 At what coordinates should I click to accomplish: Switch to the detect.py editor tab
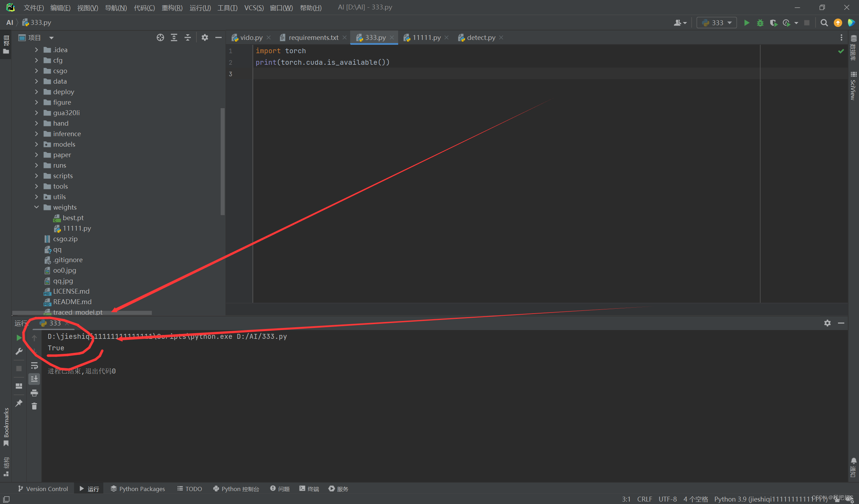(x=480, y=37)
